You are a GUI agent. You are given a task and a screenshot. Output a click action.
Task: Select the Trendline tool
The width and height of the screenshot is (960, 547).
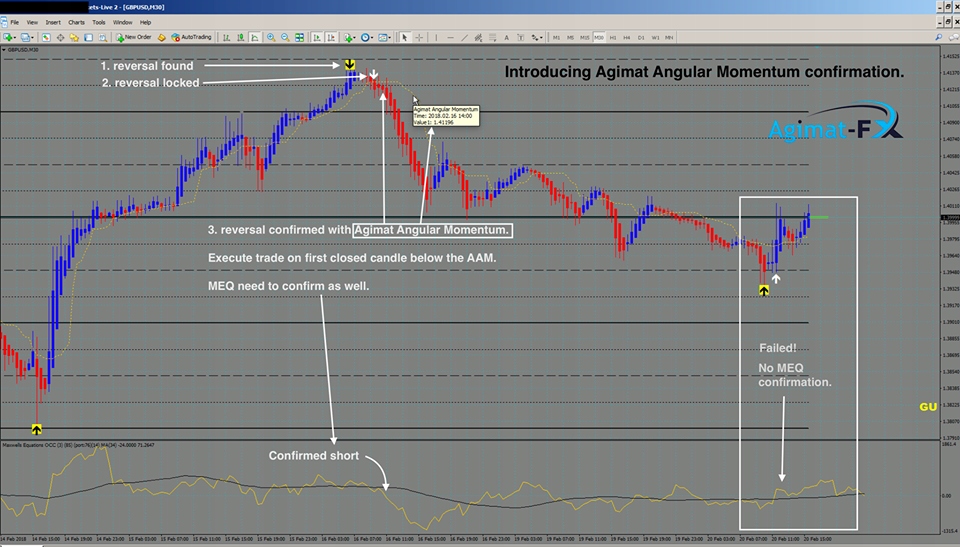(x=465, y=37)
